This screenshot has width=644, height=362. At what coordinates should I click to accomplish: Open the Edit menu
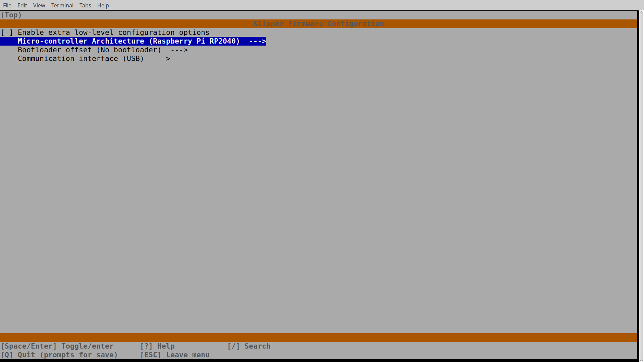click(22, 5)
